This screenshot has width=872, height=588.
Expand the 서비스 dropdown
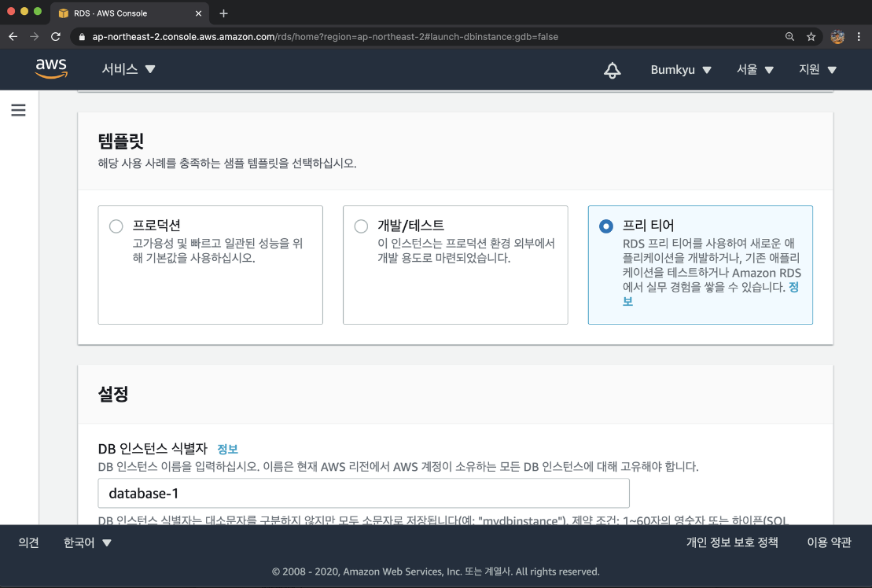tap(128, 69)
